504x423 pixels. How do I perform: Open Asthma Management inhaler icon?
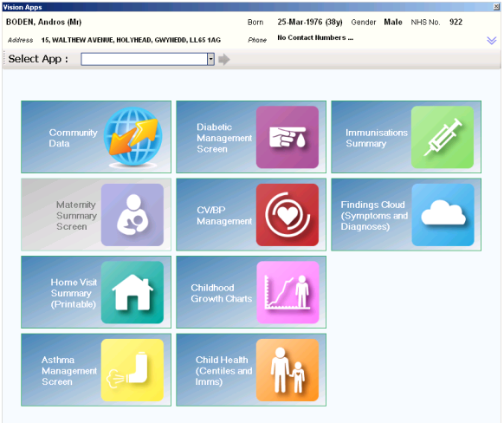(x=132, y=370)
